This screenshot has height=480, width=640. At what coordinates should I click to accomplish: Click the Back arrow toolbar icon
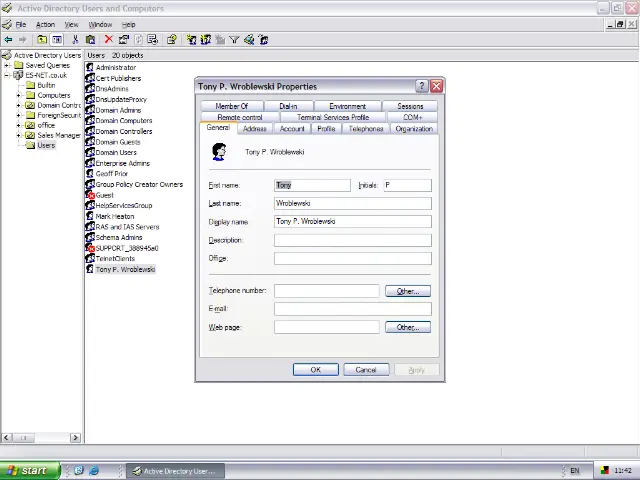tap(8, 40)
